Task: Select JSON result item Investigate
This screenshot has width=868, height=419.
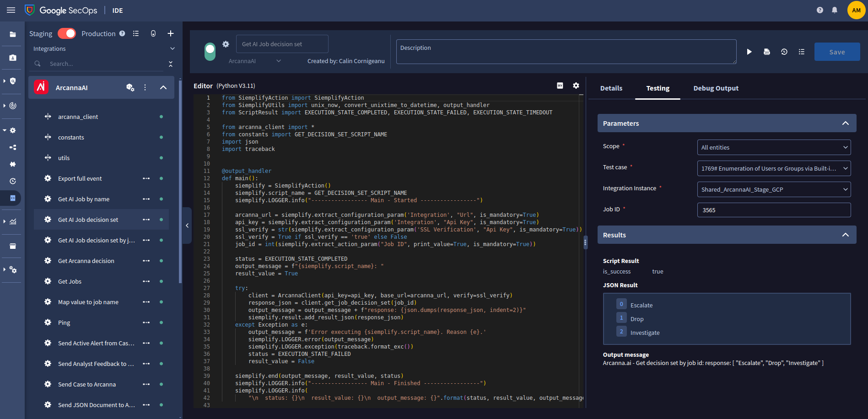Action: pos(645,333)
